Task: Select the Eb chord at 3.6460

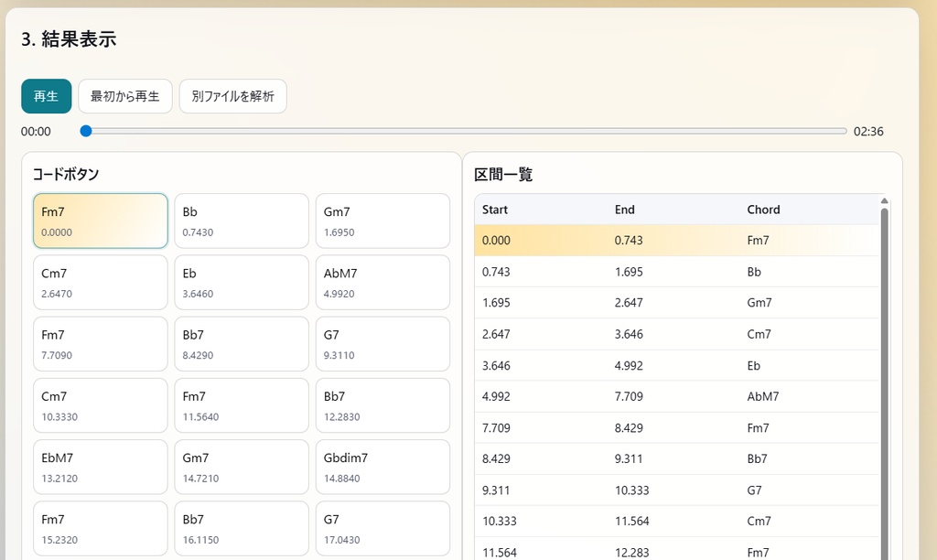Action: (241, 282)
